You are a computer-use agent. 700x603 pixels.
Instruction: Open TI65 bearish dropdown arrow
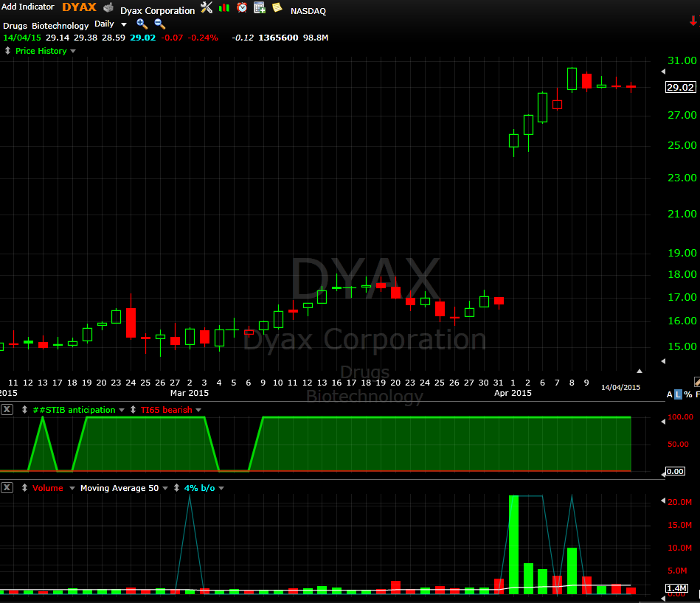coord(198,410)
